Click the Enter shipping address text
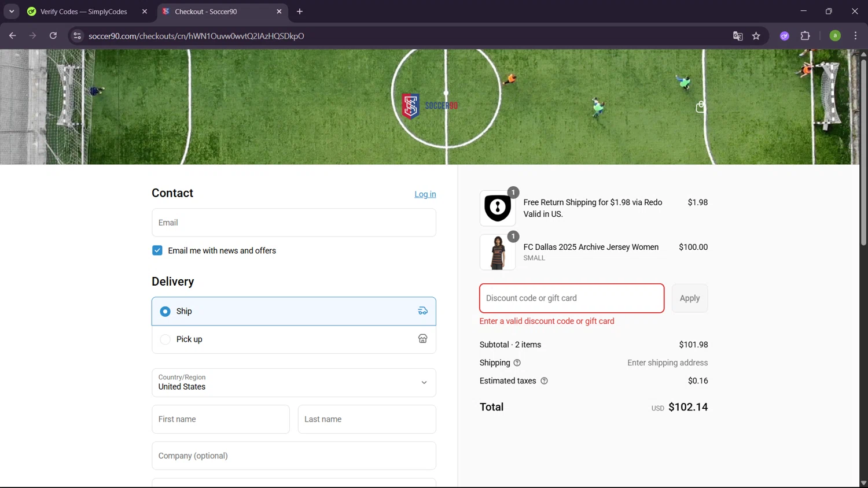 coord(668,363)
